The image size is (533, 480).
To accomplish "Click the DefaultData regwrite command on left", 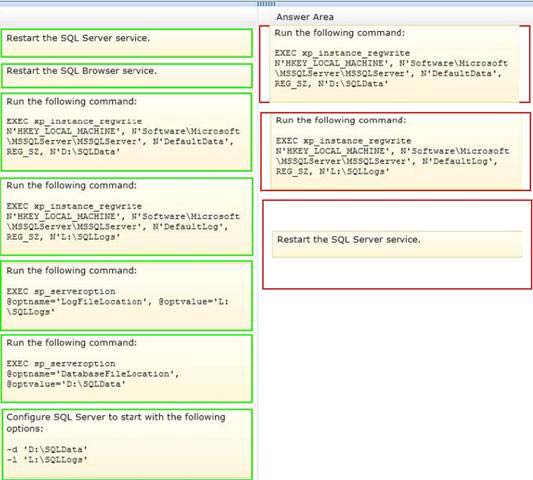I will point(126,132).
